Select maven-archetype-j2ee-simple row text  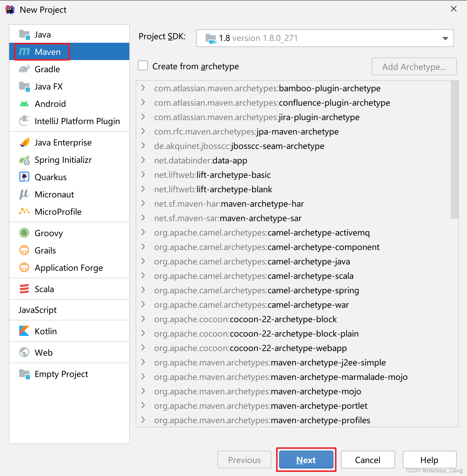[270, 363]
